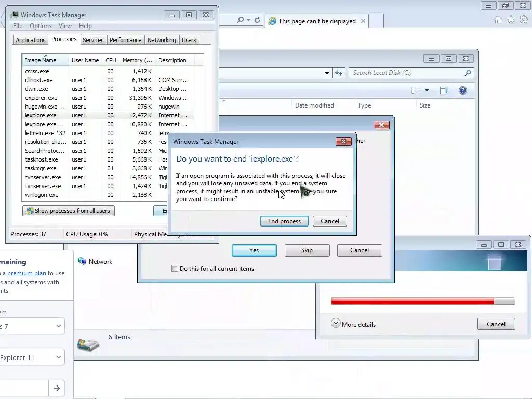
Task: Open the Help menu in Task Manager
Action: (x=85, y=26)
